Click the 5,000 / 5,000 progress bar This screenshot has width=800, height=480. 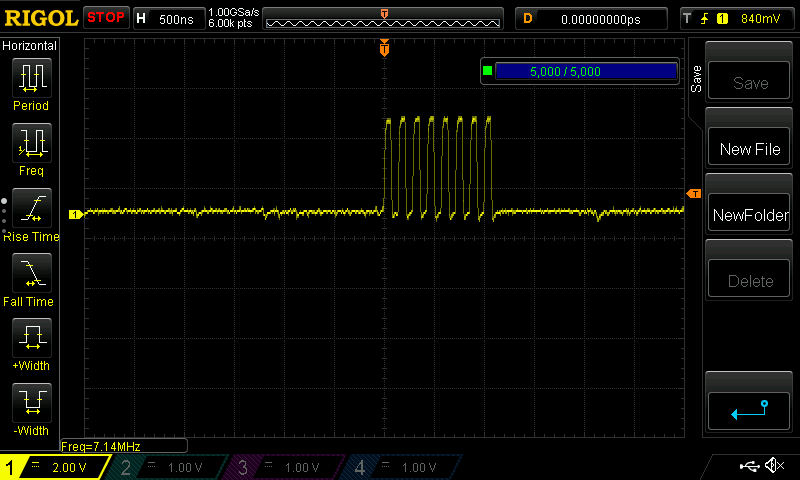(x=586, y=71)
